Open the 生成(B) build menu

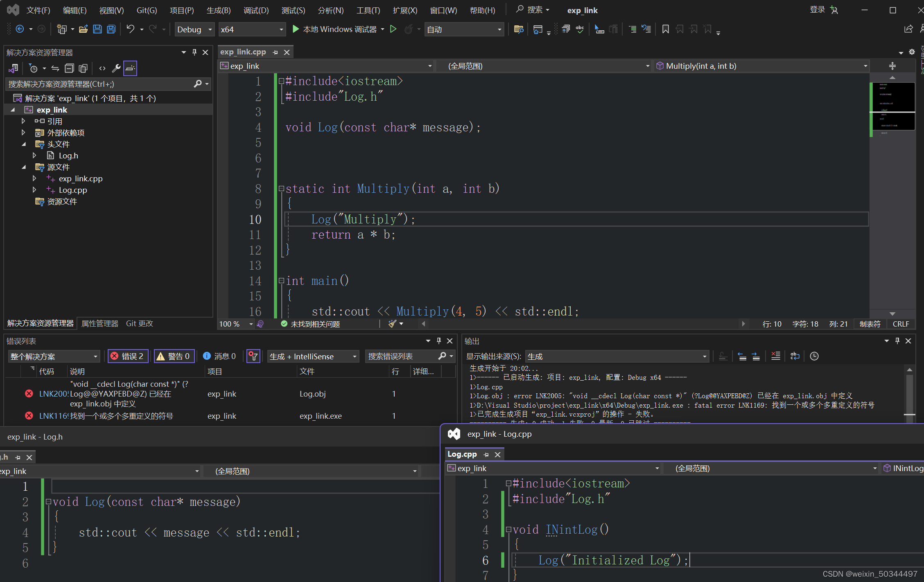click(219, 10)
